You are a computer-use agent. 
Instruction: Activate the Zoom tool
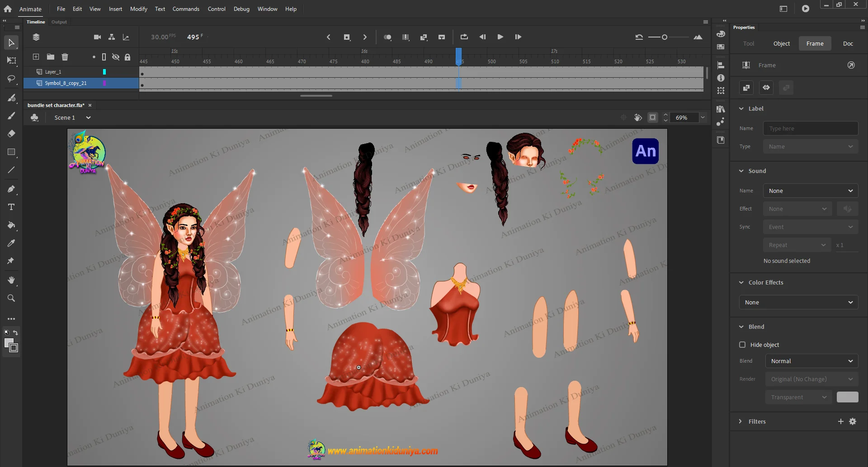pyautogui.click(x=11, y=298)
